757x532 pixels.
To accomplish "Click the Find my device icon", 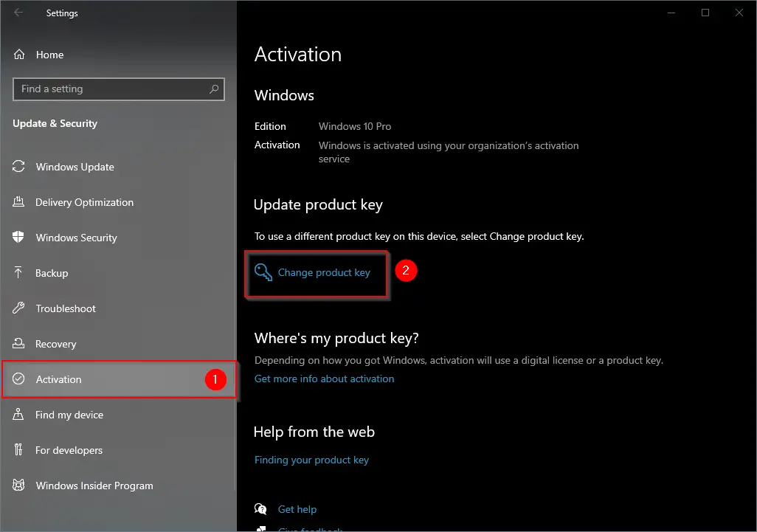I will 18,414.
